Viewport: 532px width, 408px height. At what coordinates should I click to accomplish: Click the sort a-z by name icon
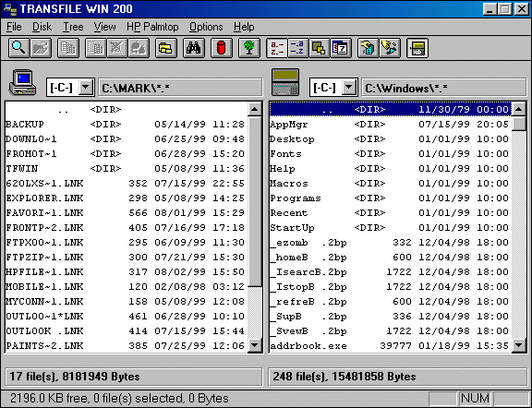point(277,48)
